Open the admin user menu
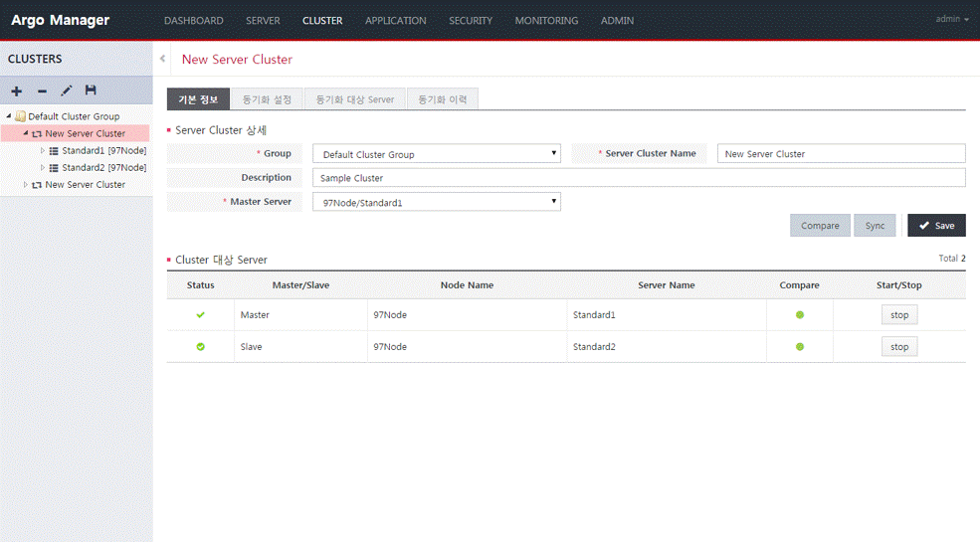Image resolution: width=980 pixels, height=542 pixels. click(952, 19)
